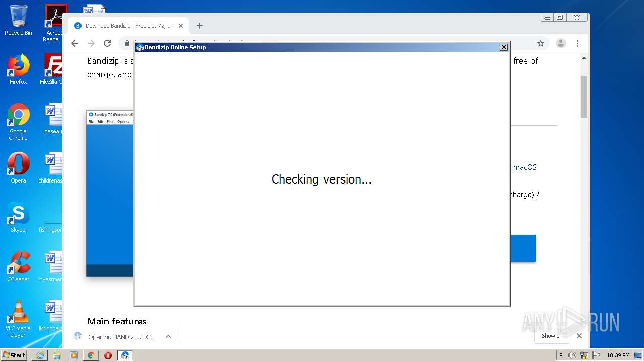The width and height of the screenshot is (644, 362).
Task: Open the Windows Start menu
Action: click(14, 355)
